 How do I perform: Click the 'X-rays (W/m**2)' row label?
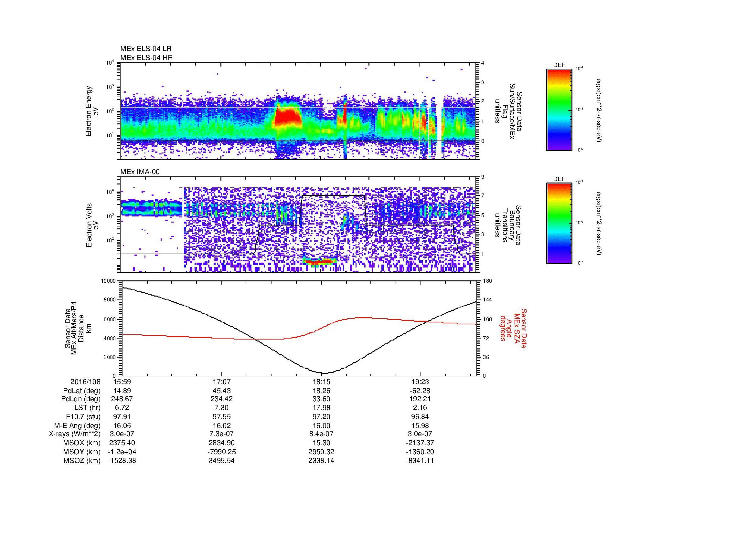tap(75, 434)
